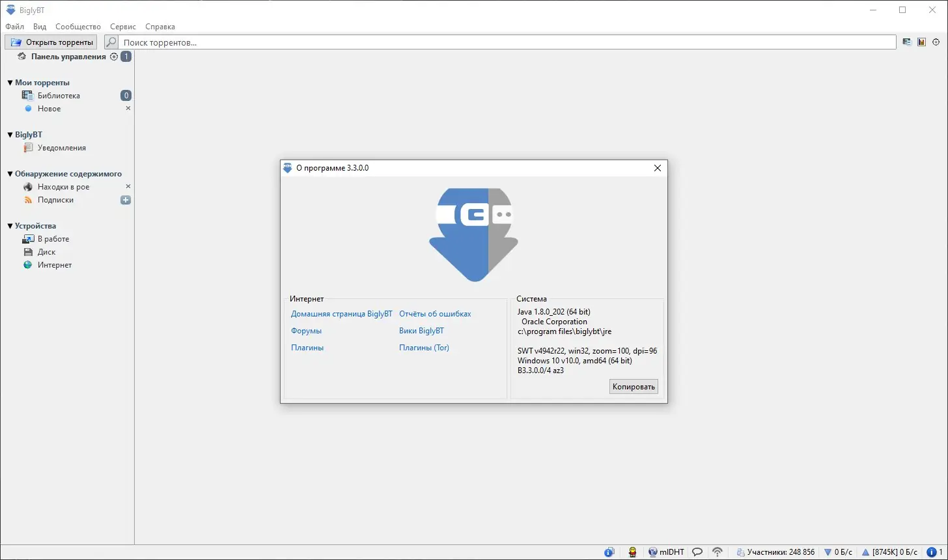This screenshot has height=560, width=948.
Task: Select Диск under Устройства
Action: coord(46,252)
